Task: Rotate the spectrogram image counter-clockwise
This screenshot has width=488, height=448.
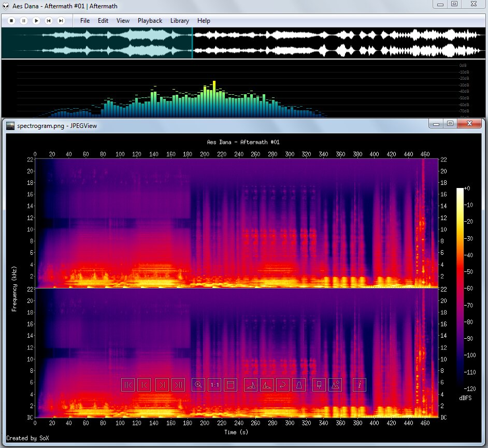Action: point(267,385)
